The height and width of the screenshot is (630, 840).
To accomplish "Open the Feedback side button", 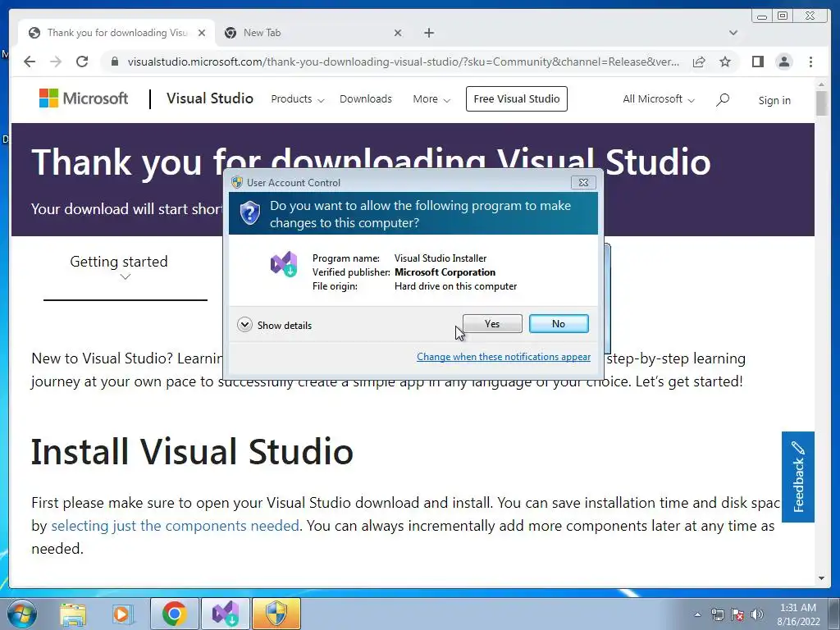I will 798,477.
